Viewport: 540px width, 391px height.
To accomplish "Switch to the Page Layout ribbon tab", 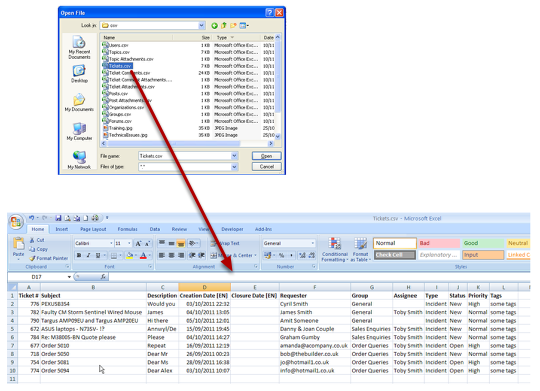I will click(x=93, y=229).
